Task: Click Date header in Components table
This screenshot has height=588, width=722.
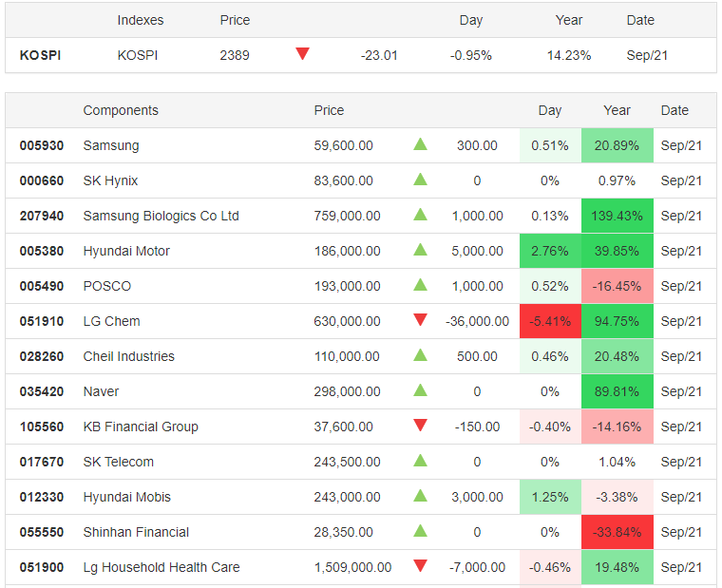Action: coord(674,110)
